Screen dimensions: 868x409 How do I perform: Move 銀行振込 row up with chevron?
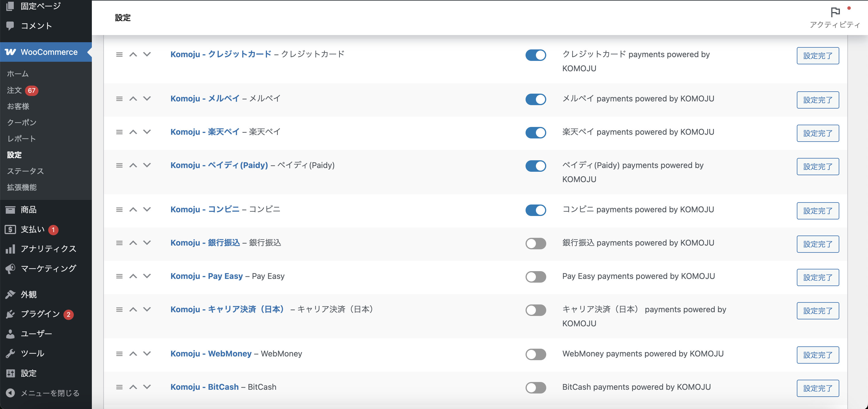133,243
